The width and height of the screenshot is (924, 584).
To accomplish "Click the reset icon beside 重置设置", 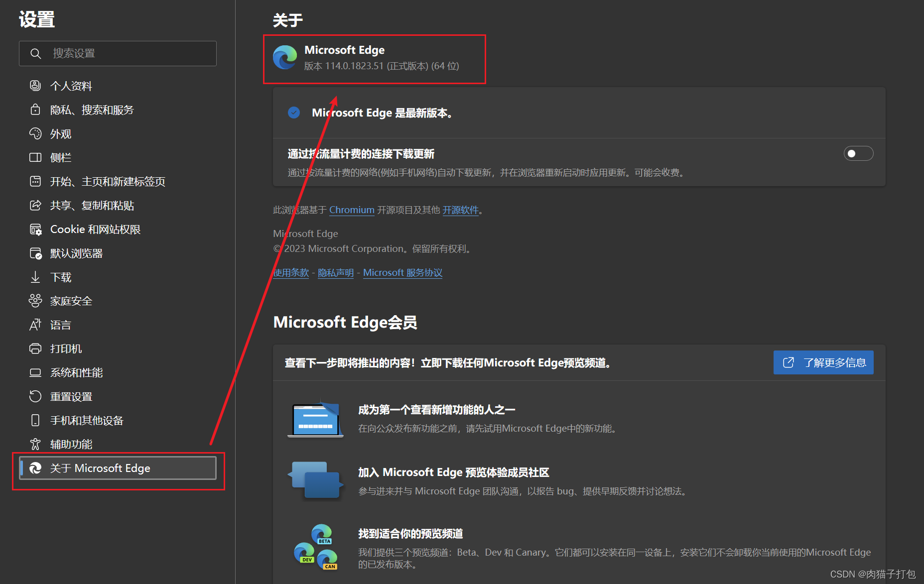I will point(35,396).
